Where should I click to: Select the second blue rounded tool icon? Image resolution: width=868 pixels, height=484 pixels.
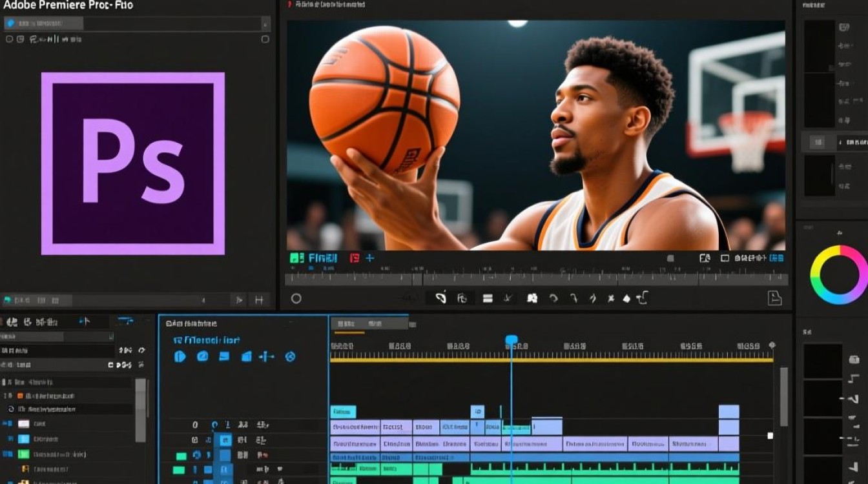(x=202, y=356)
